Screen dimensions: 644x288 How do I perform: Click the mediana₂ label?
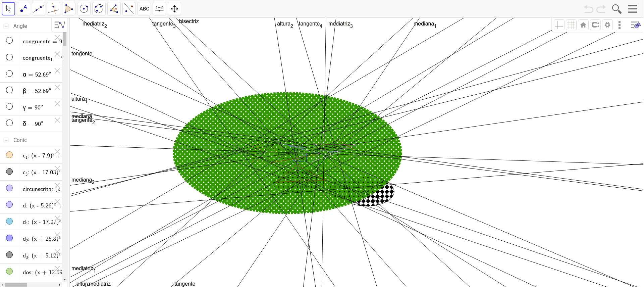click(x=83, y=180)
